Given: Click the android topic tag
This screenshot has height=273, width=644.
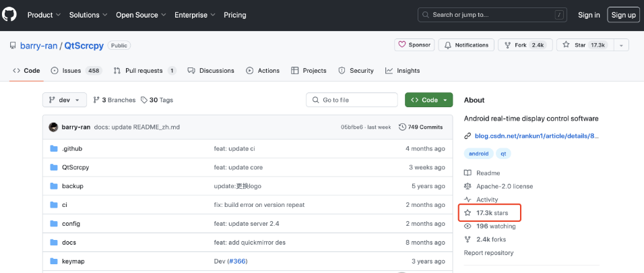Looking at the screenshot, I should [479, 154].
